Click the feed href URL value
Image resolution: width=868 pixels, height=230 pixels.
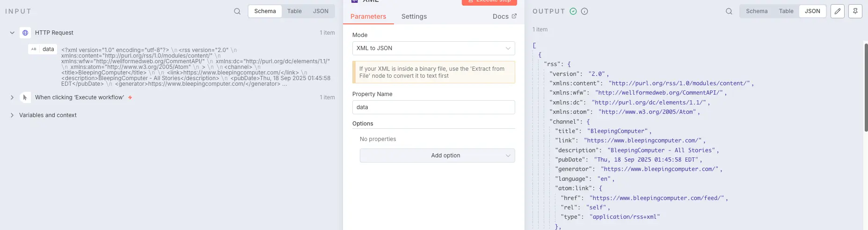point(657,198)
